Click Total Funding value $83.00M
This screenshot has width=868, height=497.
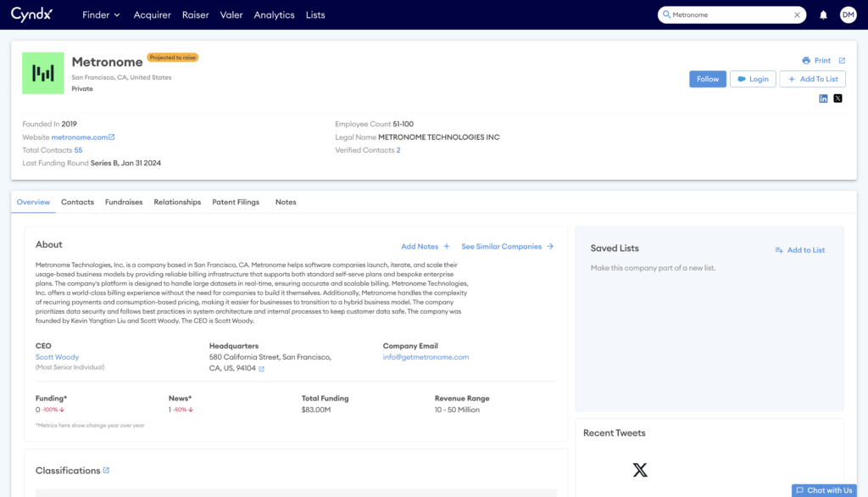coord(316,410)
